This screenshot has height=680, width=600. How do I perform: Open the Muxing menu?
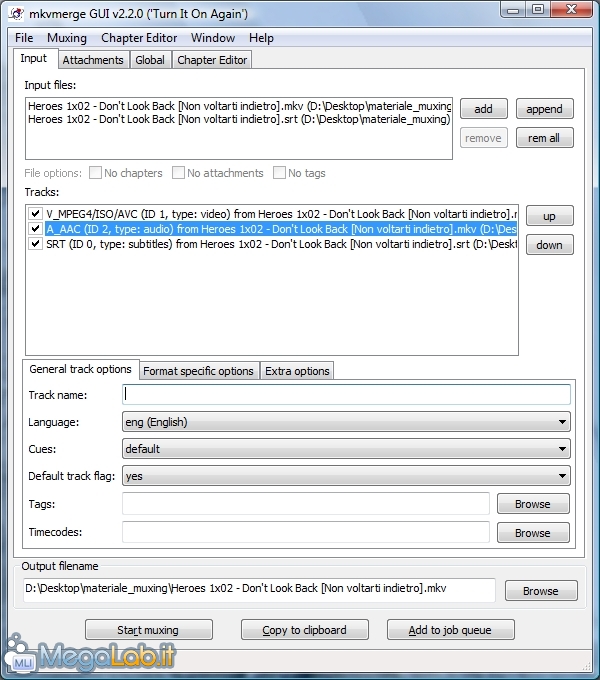coord(67,38)
